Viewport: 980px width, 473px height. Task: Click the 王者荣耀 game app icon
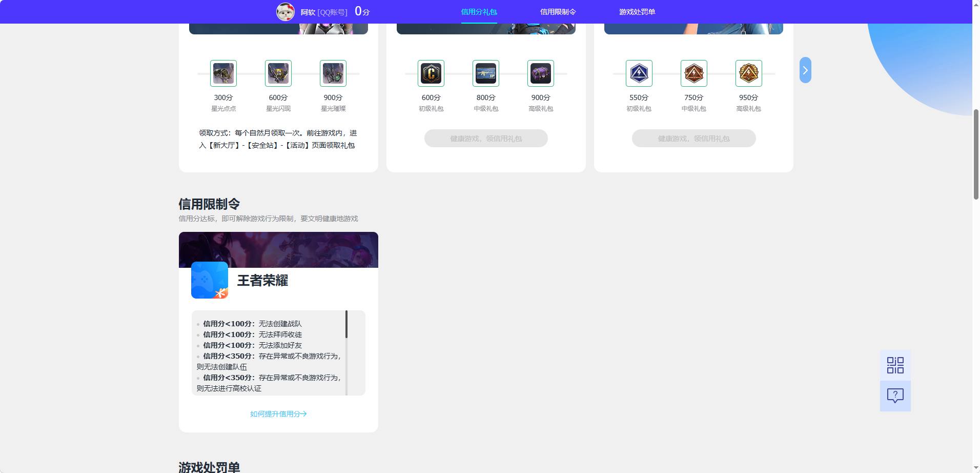(210, 280)
